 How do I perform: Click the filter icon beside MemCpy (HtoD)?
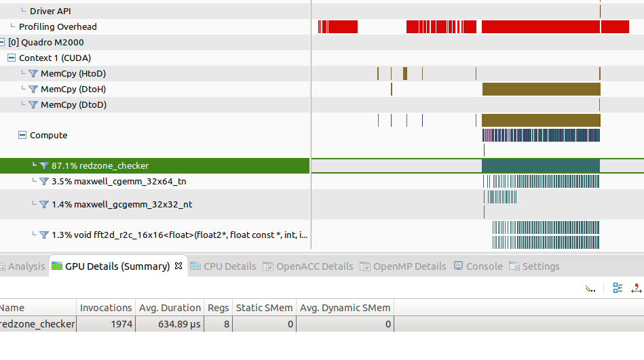coord(33,73)
